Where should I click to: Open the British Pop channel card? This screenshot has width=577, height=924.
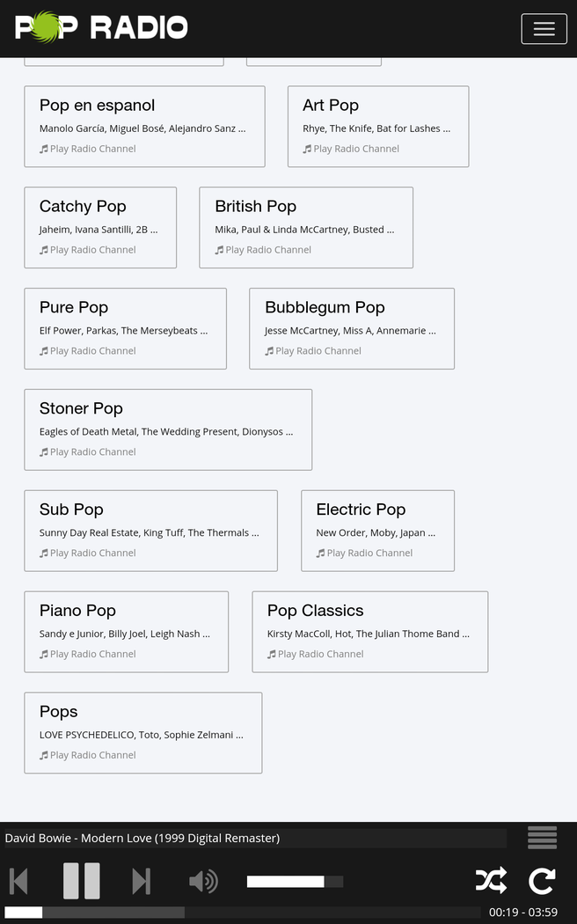click(255, 207)
